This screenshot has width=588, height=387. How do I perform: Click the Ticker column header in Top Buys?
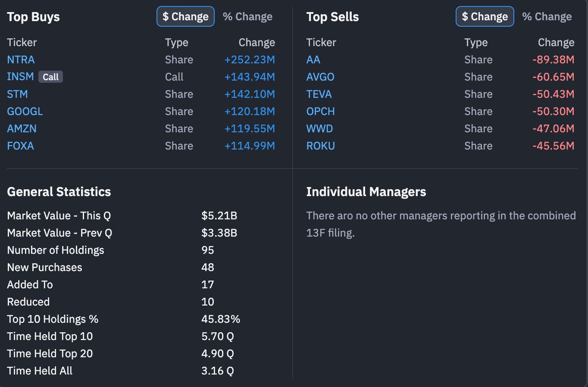(x=22, y=42)
